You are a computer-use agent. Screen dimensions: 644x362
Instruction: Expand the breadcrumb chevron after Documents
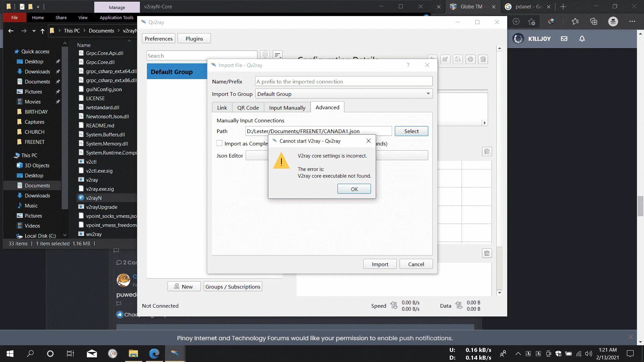point(118,31)
